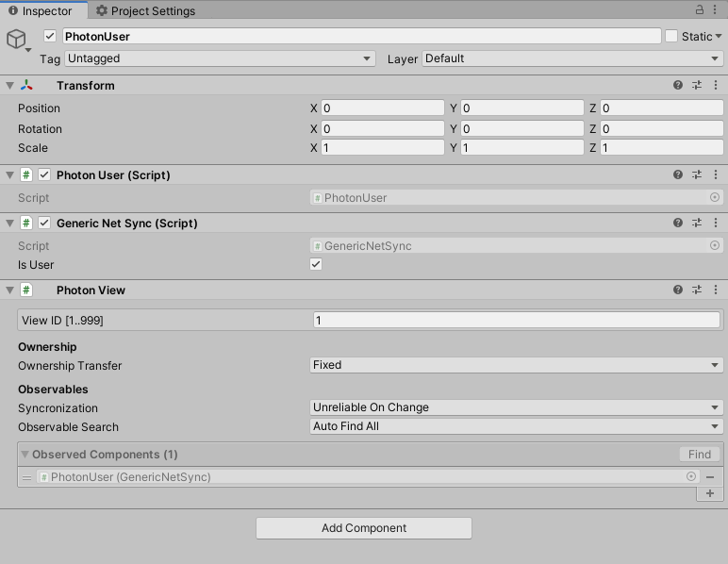Enable the Static checkbox
Viewport: 728px width, 564px height.
click(671, 36)
